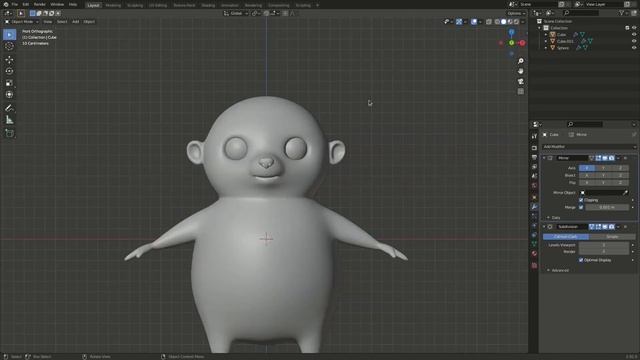The width and height of the screenshot is (640, 360).
Task: Open the viewport View menu
Action: [48, 22]
